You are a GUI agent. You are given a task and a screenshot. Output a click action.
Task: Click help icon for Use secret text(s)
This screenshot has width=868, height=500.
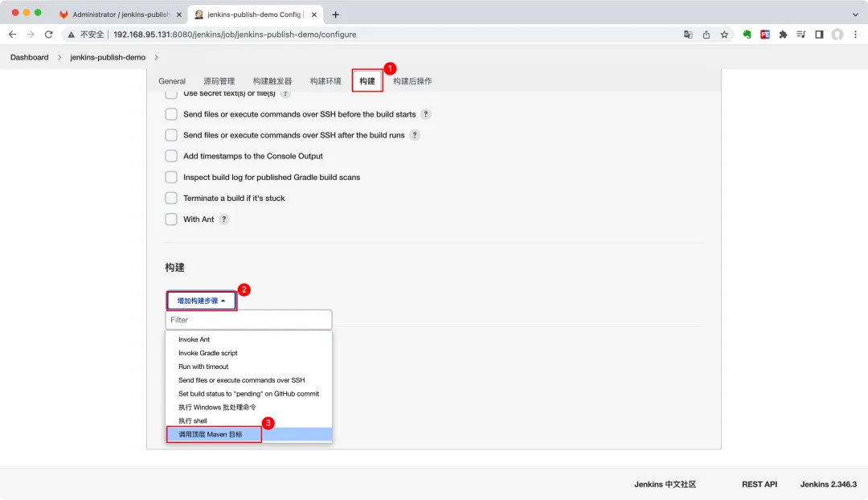(285, 93)
